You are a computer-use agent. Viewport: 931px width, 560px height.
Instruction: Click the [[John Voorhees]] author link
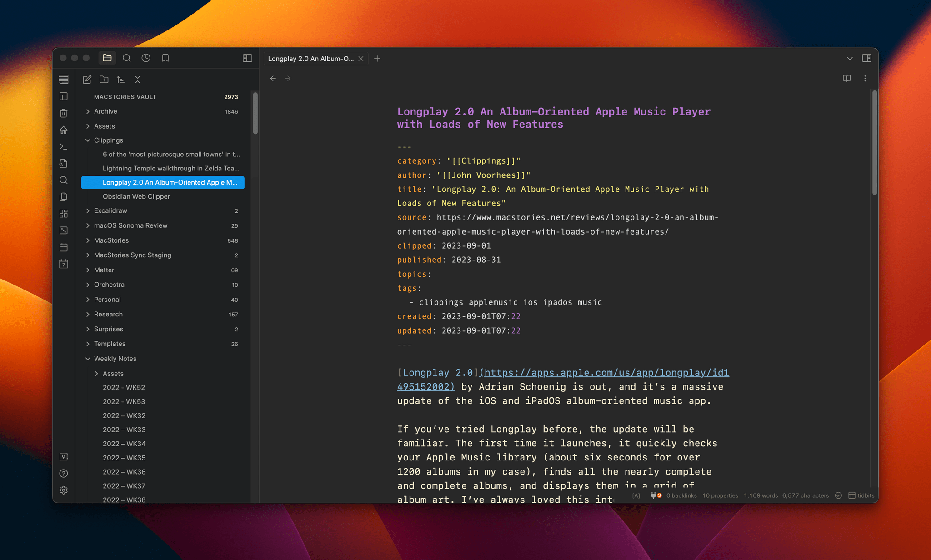click(x=484, y=175)
